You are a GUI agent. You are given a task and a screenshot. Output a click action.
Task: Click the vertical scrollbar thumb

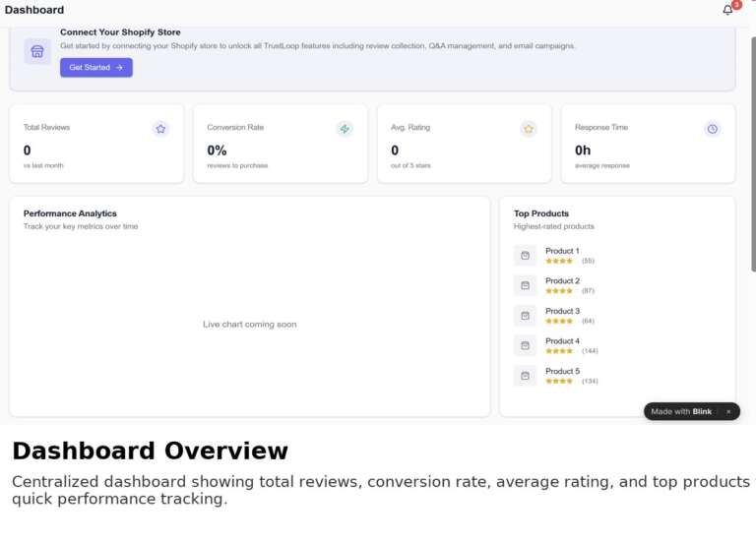tap(753, 154)
